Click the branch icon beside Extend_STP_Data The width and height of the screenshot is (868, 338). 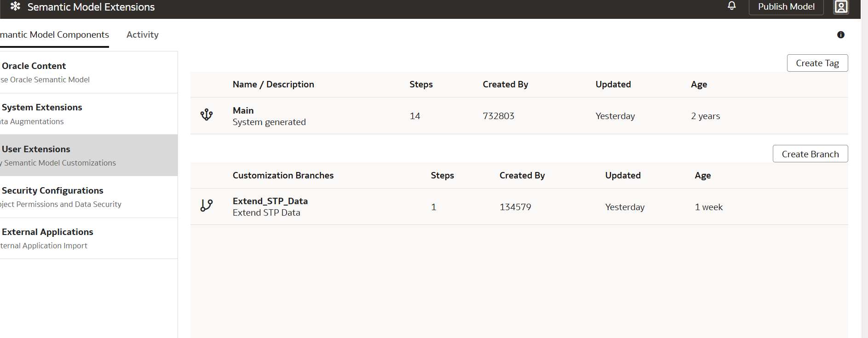[x=207, y=205]
